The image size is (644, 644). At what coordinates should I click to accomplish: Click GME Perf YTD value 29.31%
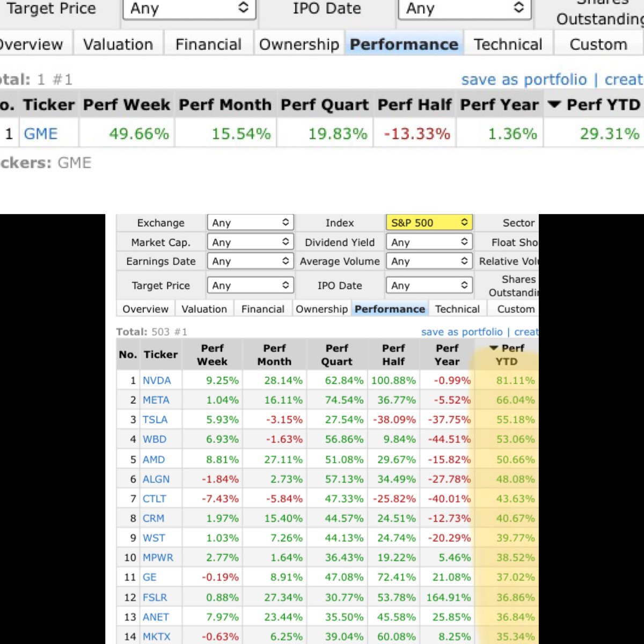click(x=610, y=134)
